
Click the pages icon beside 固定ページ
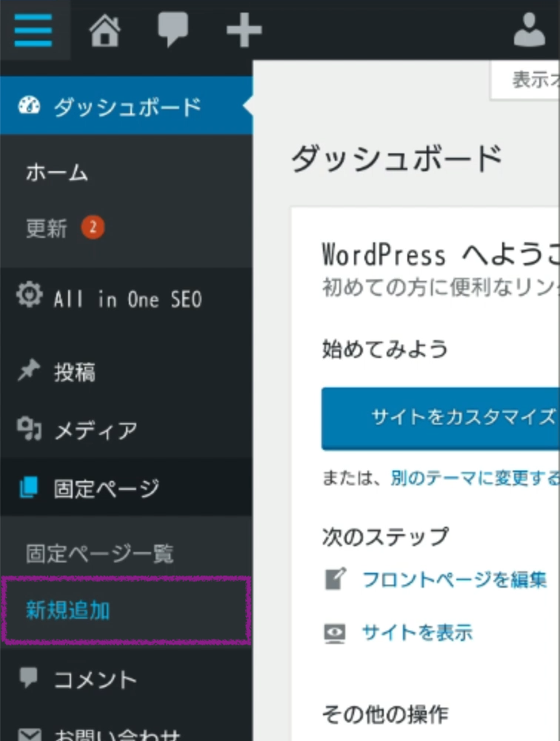point(29,488)
